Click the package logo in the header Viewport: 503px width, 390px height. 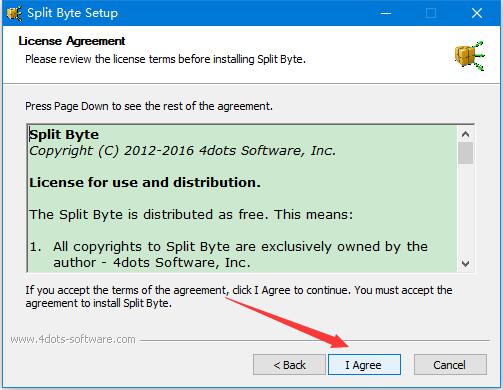click(x=469, y=56)
